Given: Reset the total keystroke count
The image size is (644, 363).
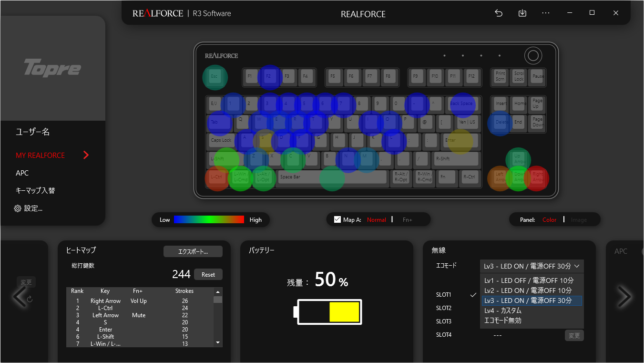Looking at the screenshot, I should pos(208,275).
